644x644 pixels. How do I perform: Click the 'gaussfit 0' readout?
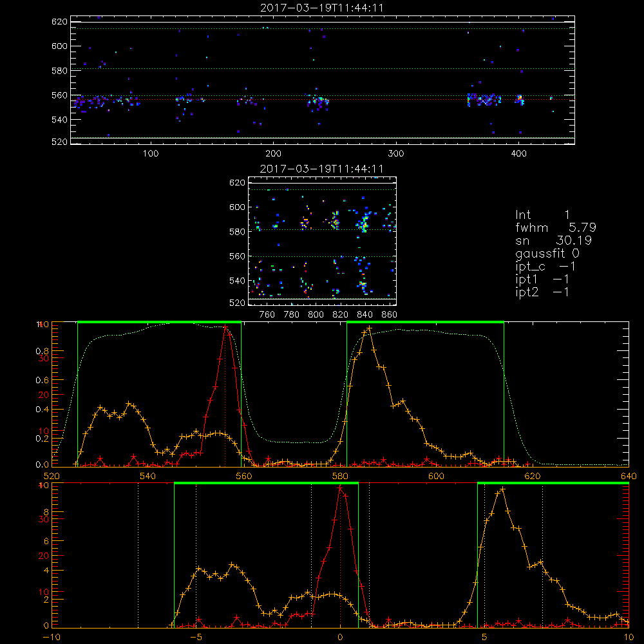click(x=547, y=254)
